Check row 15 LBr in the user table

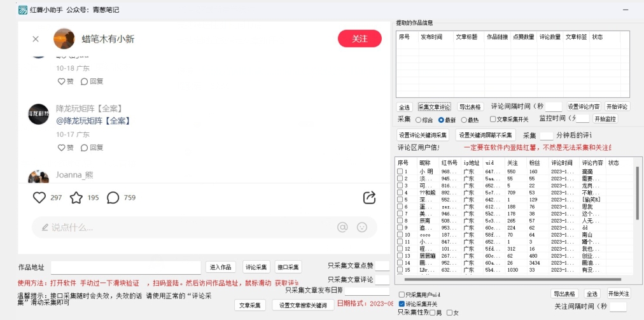pos(400,270)
